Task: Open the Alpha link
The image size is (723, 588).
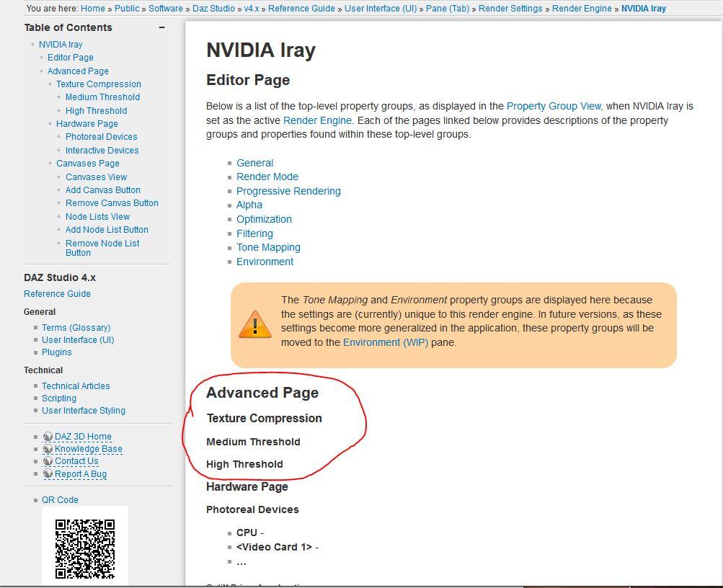Action: 249,205
